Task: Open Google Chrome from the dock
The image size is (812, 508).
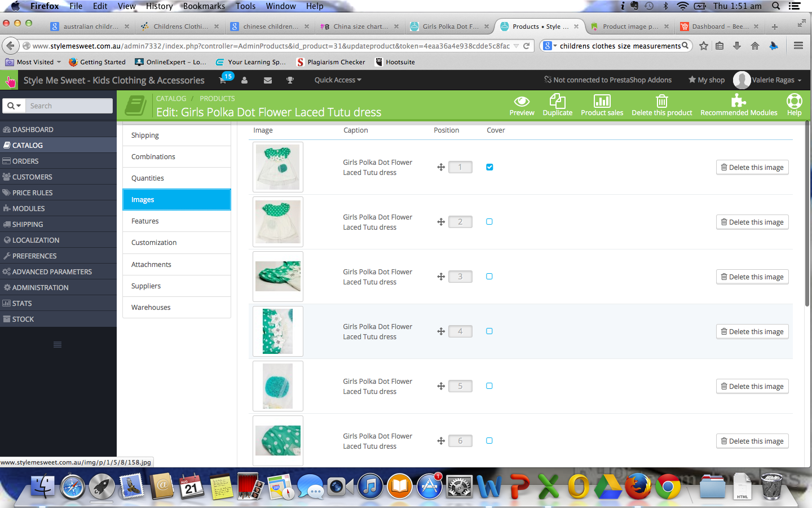Action: click(x=668, y=487)
